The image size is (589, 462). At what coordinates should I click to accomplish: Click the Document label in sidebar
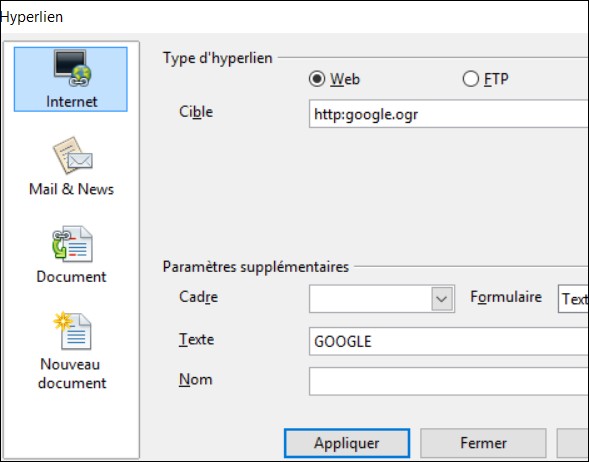pyautogui.click(x=71, y=277)
